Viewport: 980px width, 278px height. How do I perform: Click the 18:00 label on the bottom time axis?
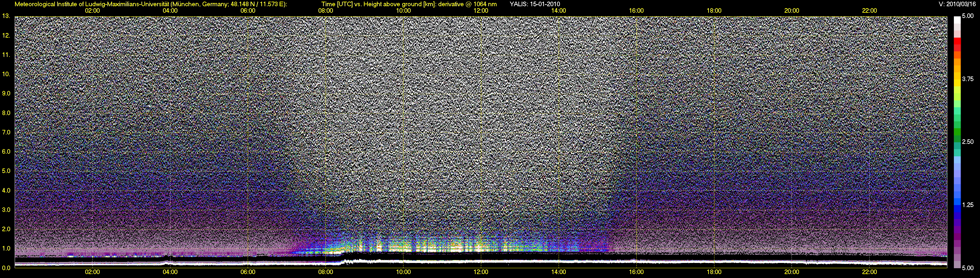pyautogui.click(x=714, y=272)
